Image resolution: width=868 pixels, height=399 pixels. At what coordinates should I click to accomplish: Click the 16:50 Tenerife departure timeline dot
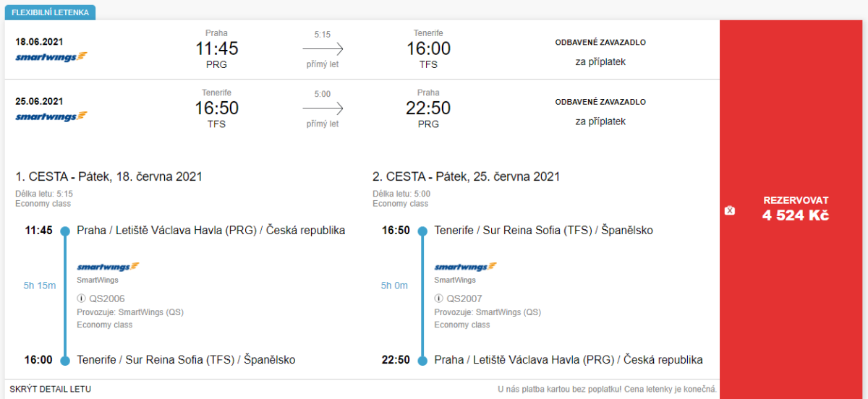pyautogui.click(x=422, y=231)
